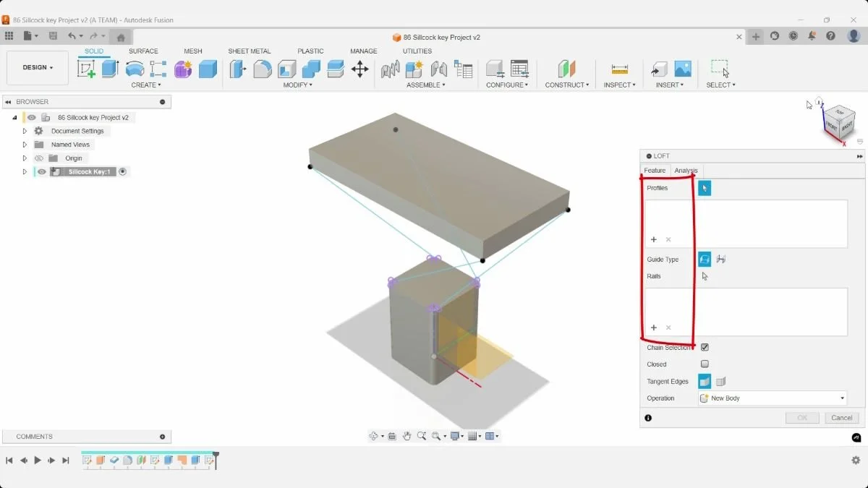The width and height of the screenshot is (868, 488).
Task: Click the Rails selection cursor
Action: tap(705, 276)
